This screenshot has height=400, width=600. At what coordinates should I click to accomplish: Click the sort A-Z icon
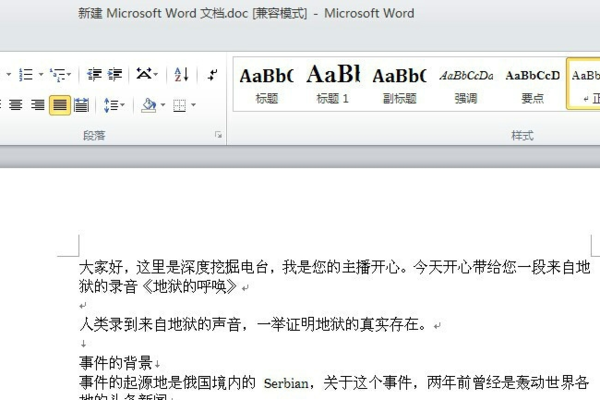pos(181,74)
